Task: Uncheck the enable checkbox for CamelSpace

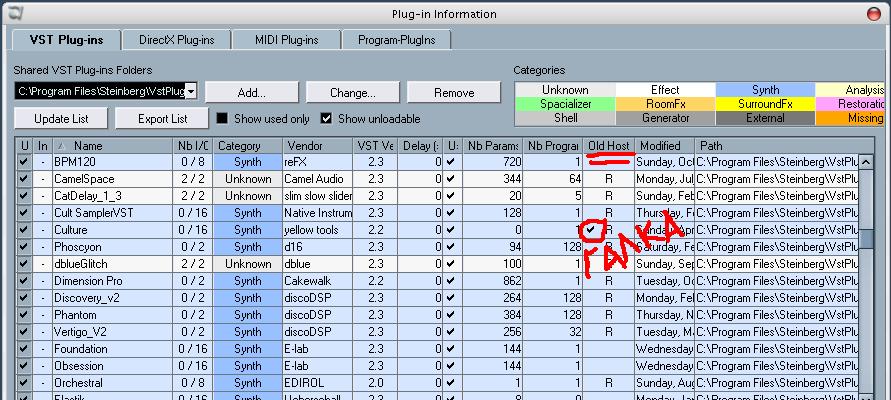Action: (23, 179)
